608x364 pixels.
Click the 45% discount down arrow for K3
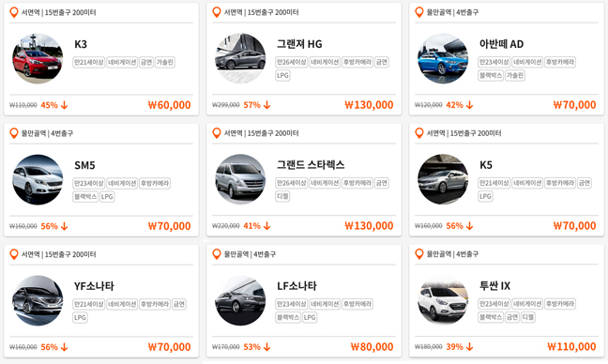click(x=65, y=105)
